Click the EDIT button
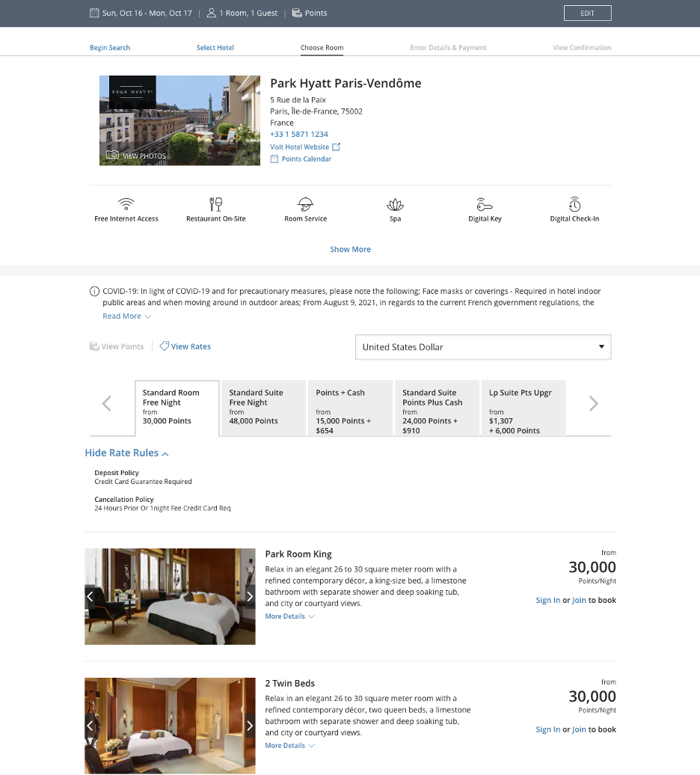This screenshot has height=775, width=700. point(587,13)
